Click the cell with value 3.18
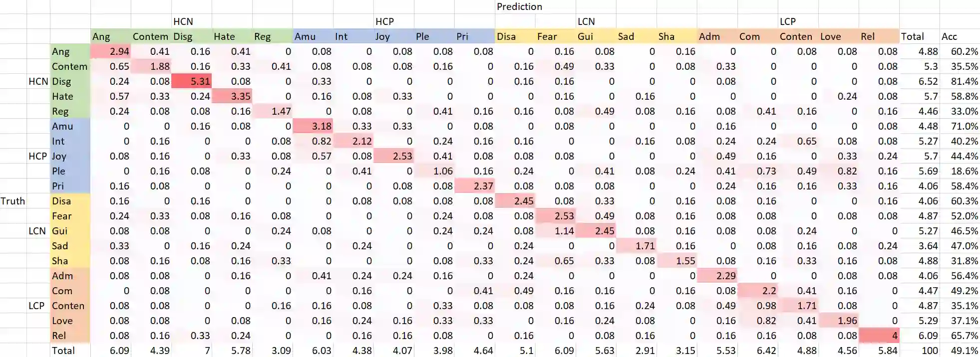The width and height of the screenshot is (980, 357). click(x=313, y=126)
